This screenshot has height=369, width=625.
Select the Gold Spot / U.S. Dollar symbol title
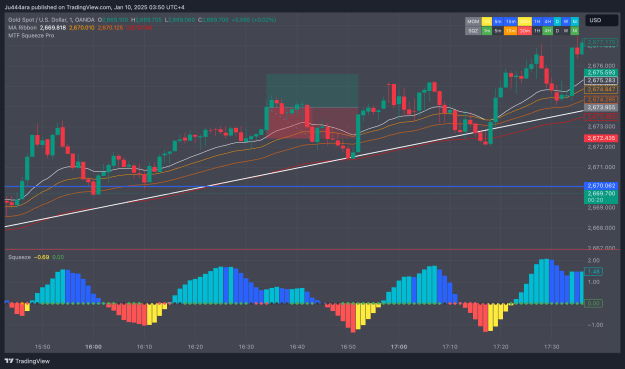(x=51, y=20)
